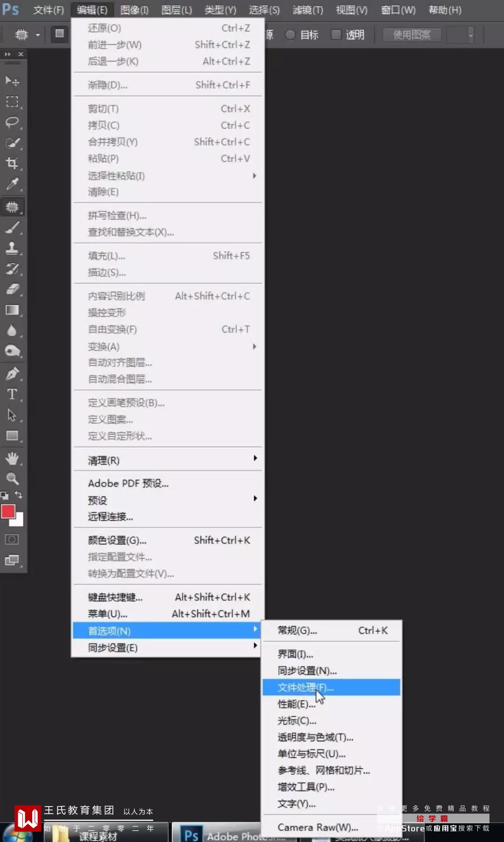Click the 使用图案 button

click(x=412, y=35)
